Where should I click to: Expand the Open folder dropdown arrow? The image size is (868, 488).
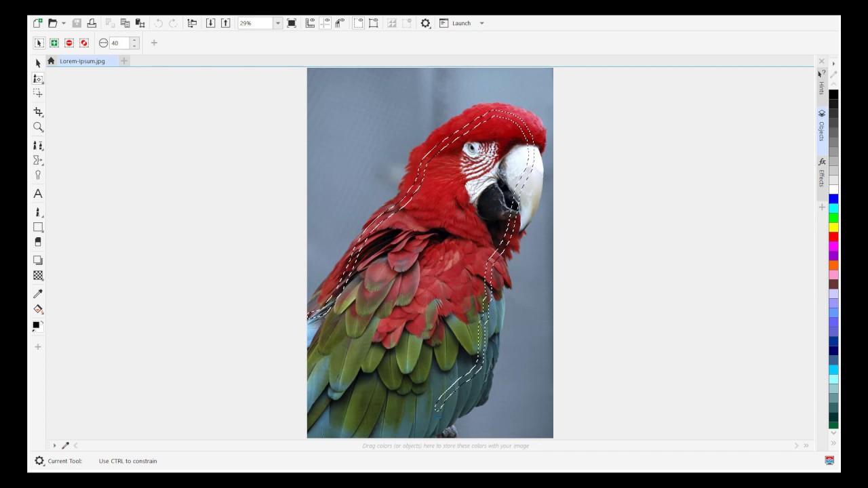click(x=64, y=23)
